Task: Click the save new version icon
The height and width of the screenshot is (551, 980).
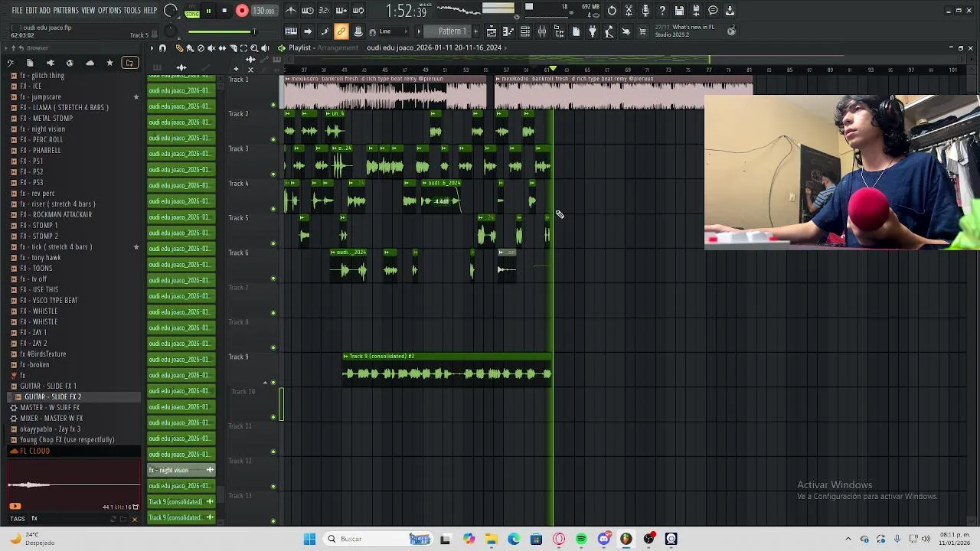Action: 696,11
